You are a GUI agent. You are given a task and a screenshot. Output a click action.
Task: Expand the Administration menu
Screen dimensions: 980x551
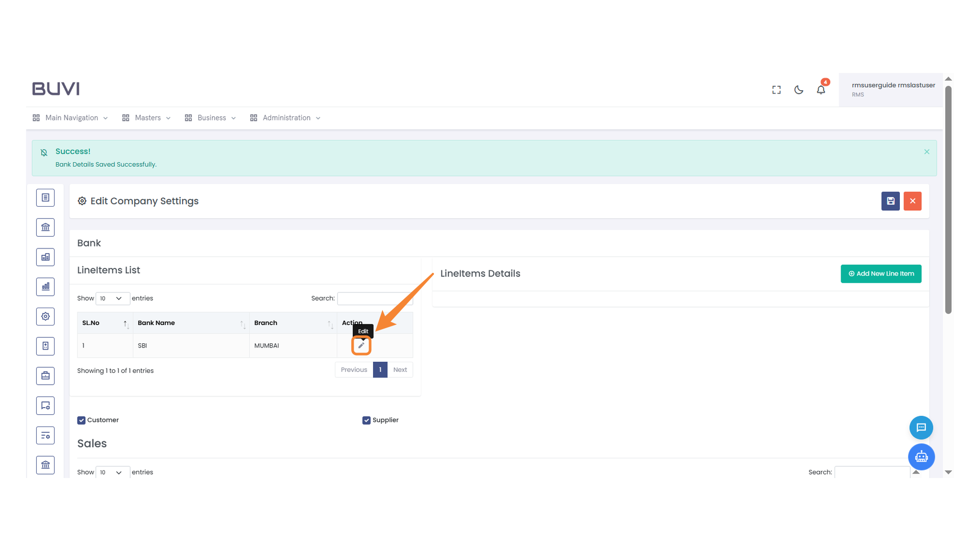click(x=286, y=118)
